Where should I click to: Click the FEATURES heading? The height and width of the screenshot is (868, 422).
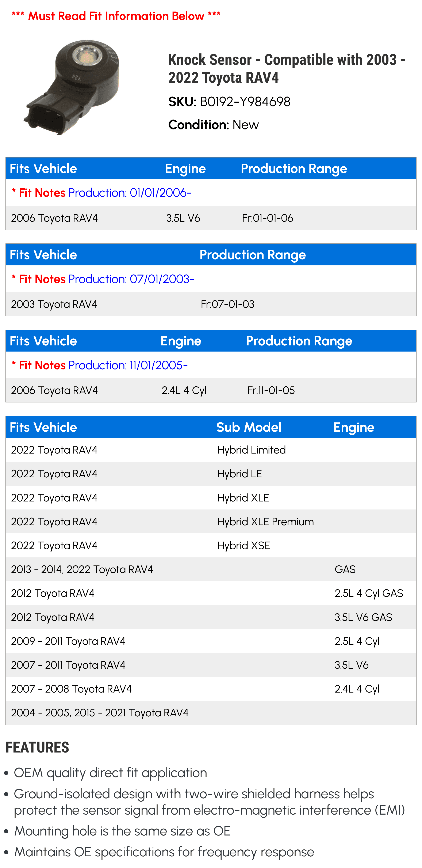pyautogui.click(x=37, y=748)
